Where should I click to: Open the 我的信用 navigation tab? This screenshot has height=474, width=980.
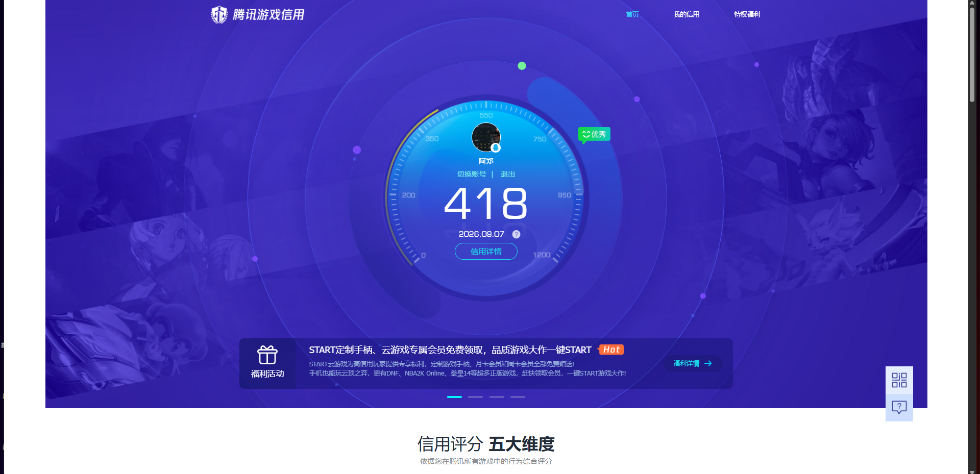point(686,14)
